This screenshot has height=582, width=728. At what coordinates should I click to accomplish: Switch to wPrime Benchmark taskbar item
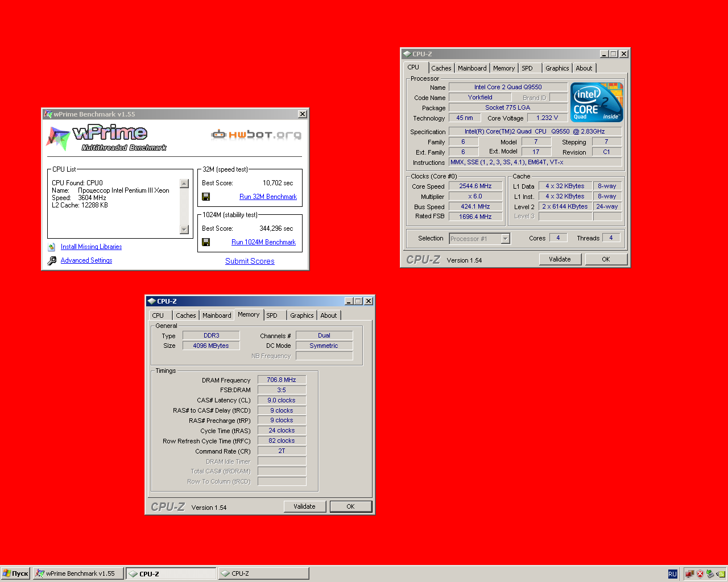[x=78, y=573]
